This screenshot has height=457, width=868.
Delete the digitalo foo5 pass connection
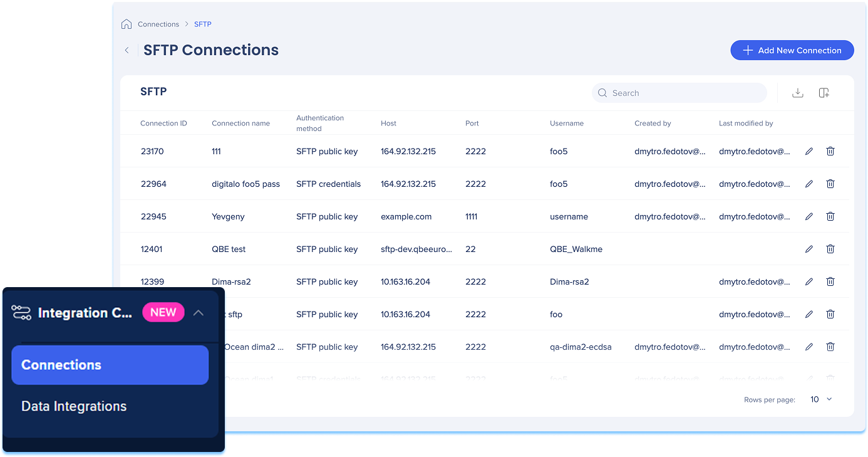tap(830, 184)
